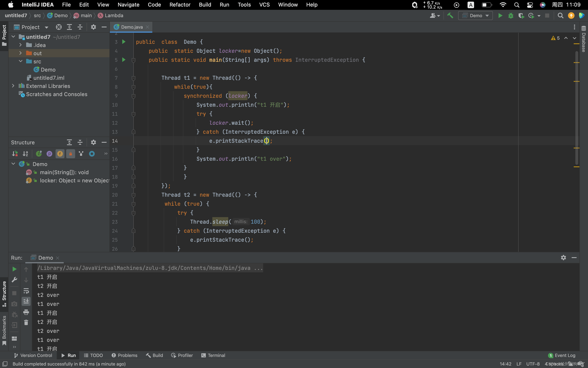This screenshot has height=368, width=588.
Task: Open the Database side tool window
Action: pyautogui.click(x=584, y=39)
